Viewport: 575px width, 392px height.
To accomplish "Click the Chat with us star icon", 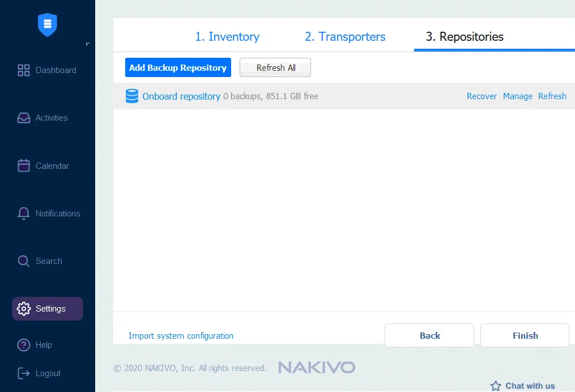I will (496, 386).
